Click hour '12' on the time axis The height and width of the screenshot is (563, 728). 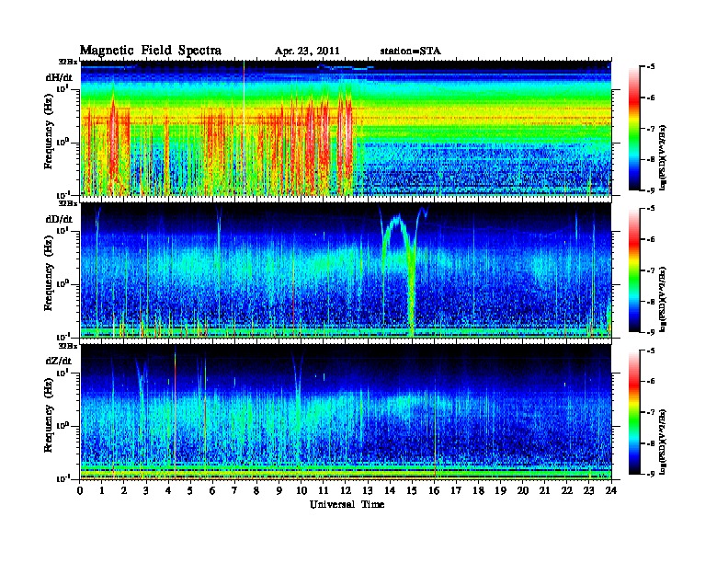[x=346, y=490]
